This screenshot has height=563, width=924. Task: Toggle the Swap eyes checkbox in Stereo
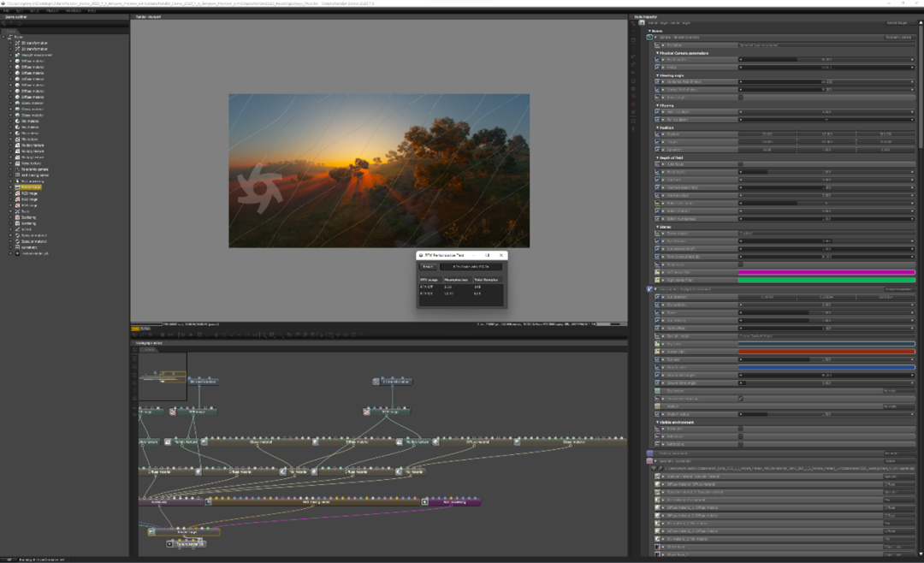(x=741, y=264)
